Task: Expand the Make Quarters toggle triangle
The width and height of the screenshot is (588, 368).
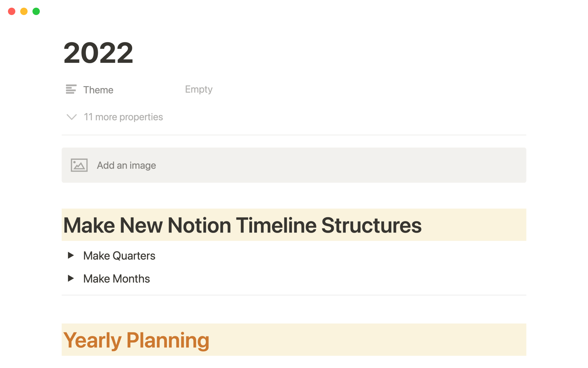Action: pos(71,255)
